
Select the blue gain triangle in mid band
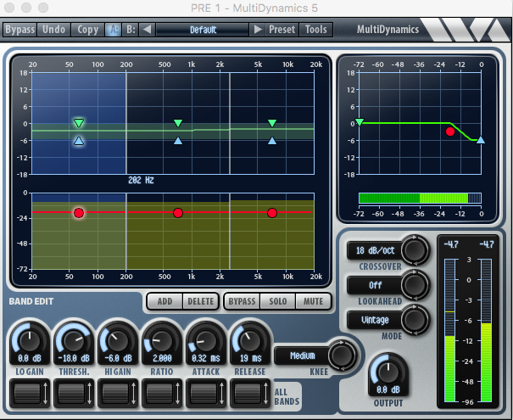[x=178, y=141]
